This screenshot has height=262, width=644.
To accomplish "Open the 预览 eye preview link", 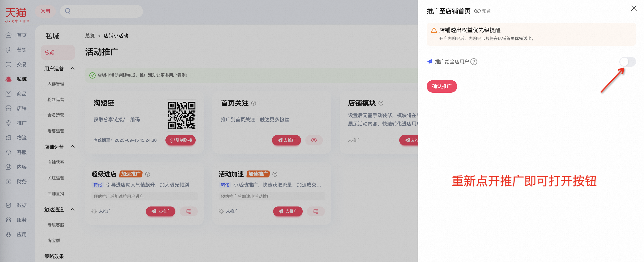I will (482, 11).
